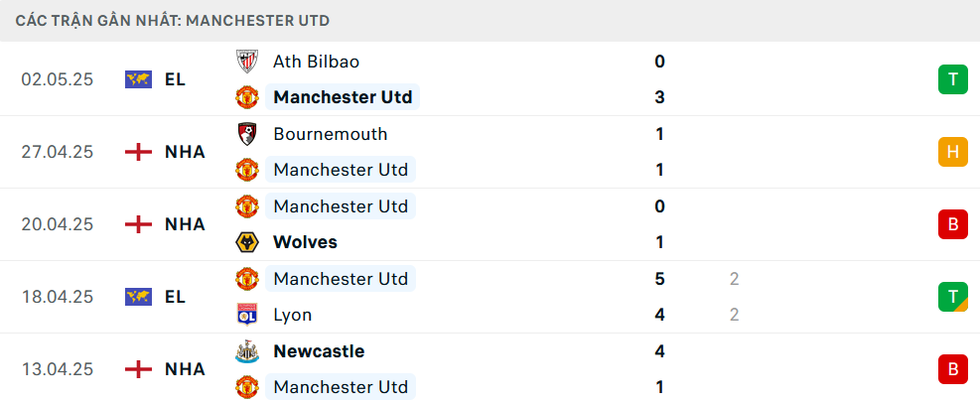Click green T badge for Bilbao match

(952, 79)
